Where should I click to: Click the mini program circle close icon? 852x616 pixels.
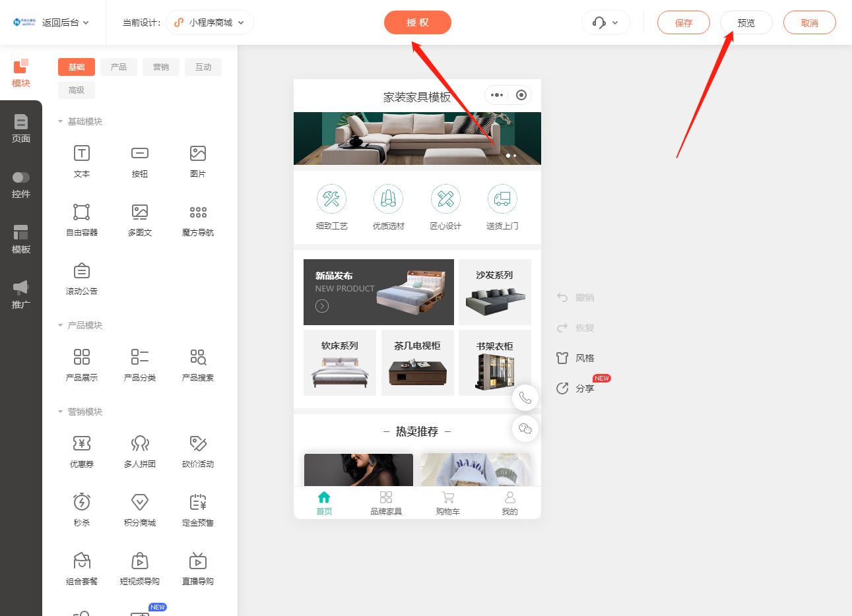[x=521, y=95]
